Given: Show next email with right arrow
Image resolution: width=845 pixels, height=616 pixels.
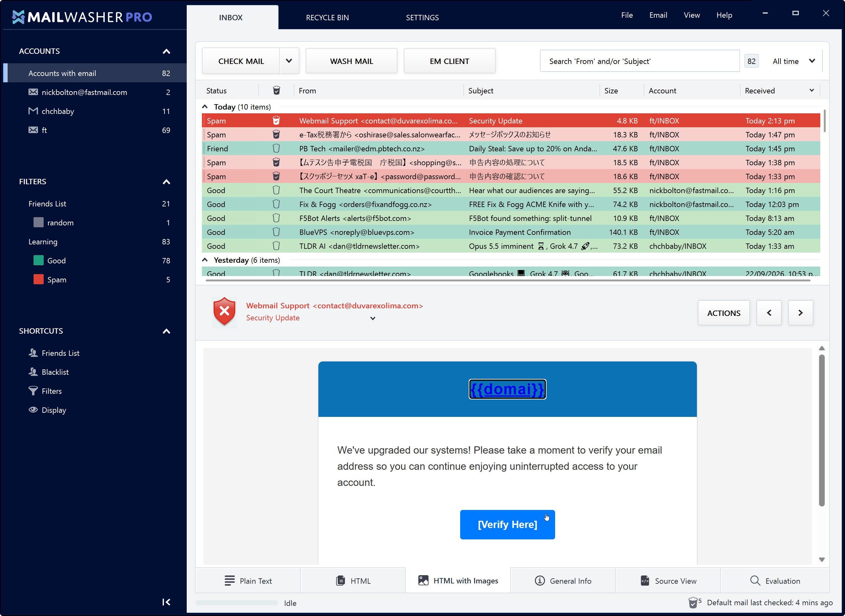Looking at the screenshot, I should pos(800,313).
